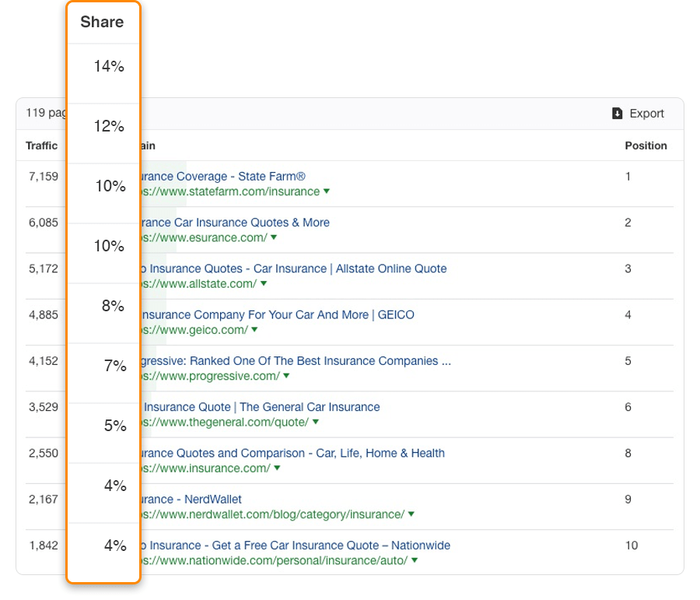
Task: Click position 4 in the GEICO row
Action: click(628, 315)
